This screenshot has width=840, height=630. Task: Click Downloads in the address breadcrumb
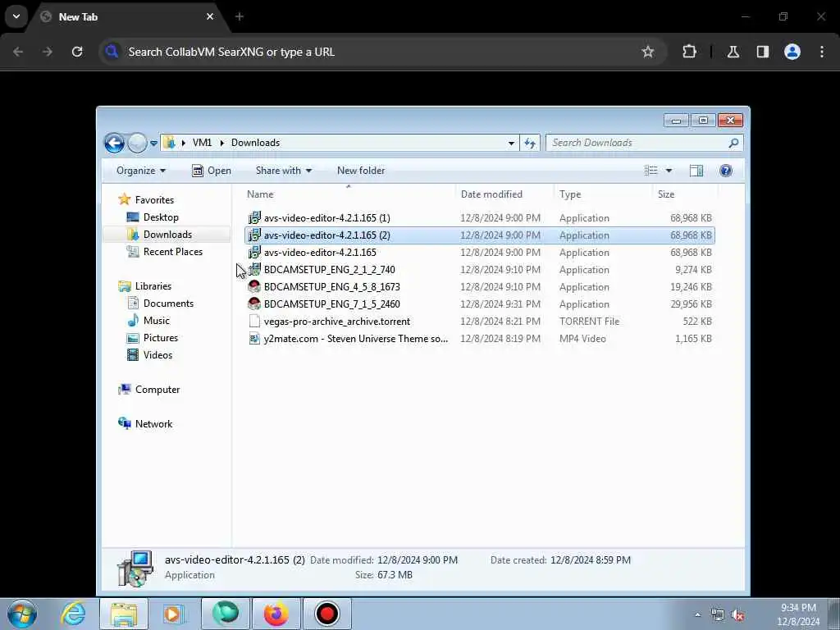[x=256, y=143]
